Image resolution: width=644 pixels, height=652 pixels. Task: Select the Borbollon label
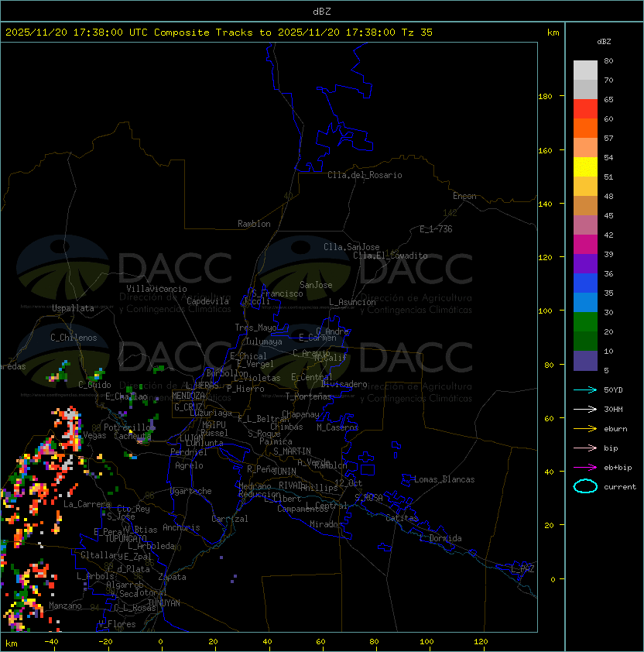point(228,373)
